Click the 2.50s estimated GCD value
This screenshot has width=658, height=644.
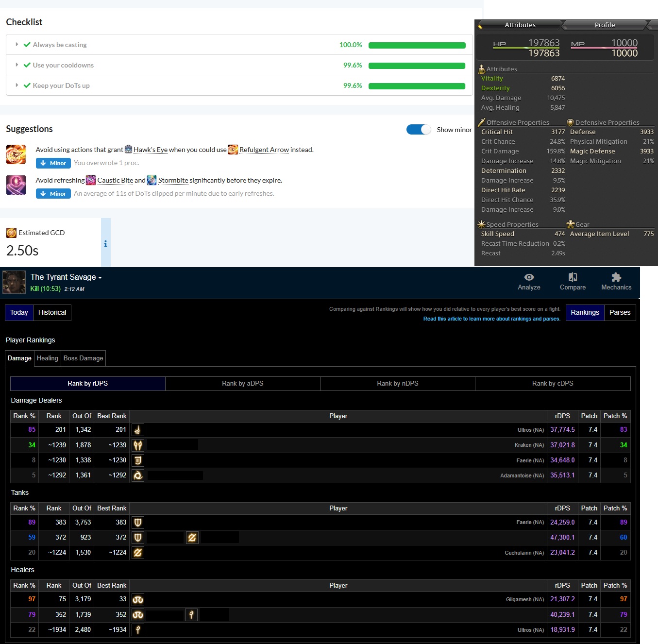tap(22, 251)
